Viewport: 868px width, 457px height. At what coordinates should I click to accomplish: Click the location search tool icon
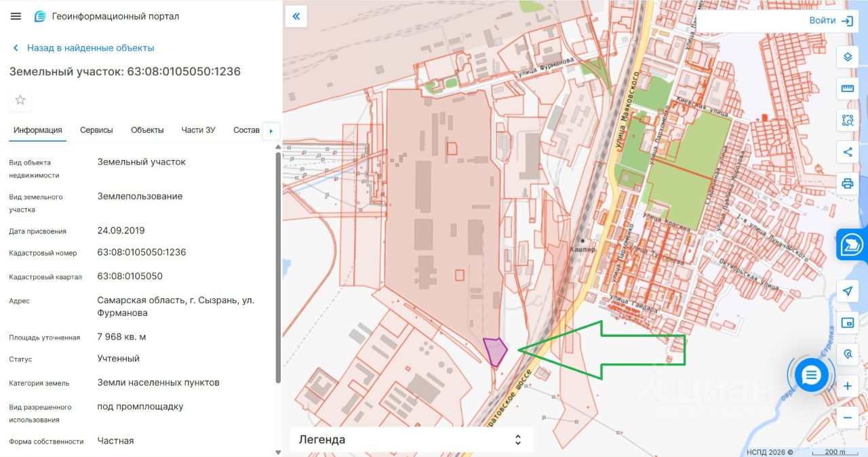(x=847, y=354)
